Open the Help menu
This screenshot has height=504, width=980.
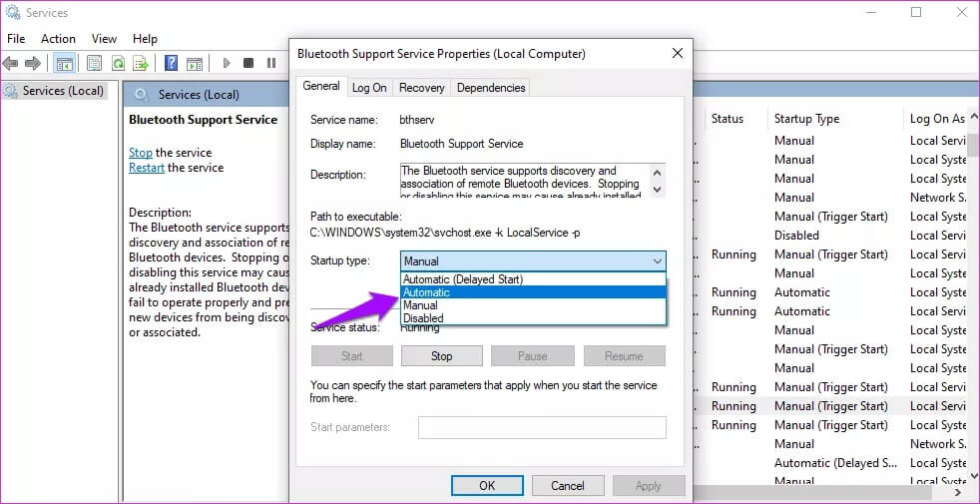(145, 39)
